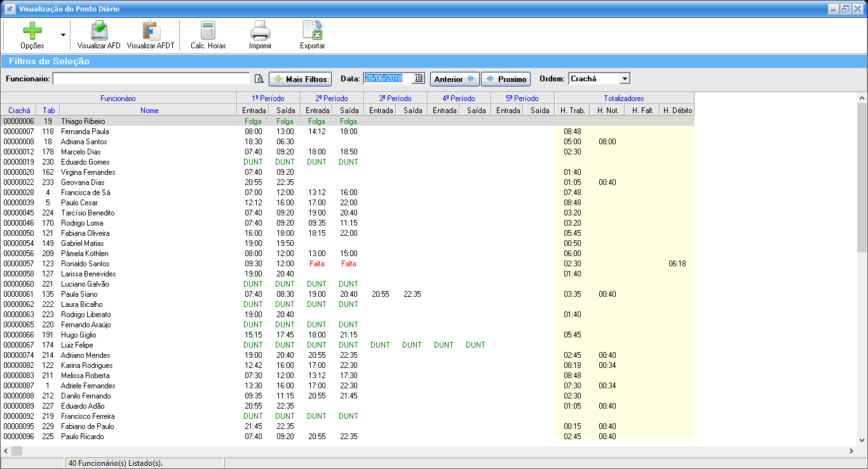
Task: Click the H. Débito column header
Action: (677, 111)
